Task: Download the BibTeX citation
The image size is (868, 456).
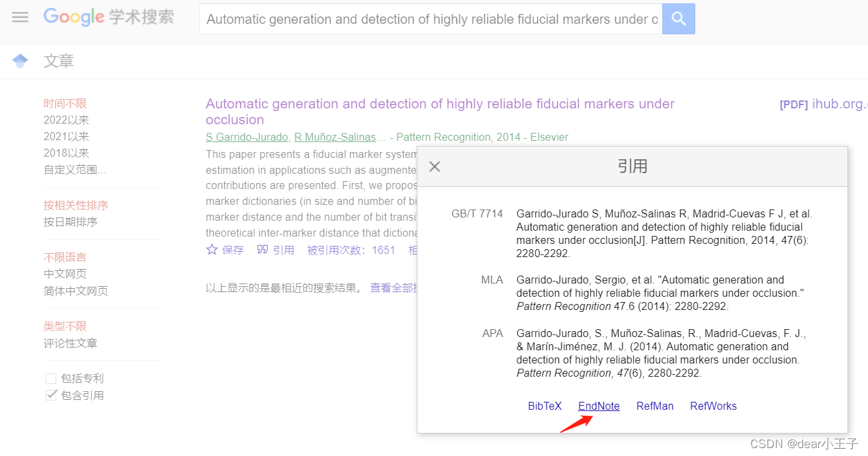Action: click(544, 406)
